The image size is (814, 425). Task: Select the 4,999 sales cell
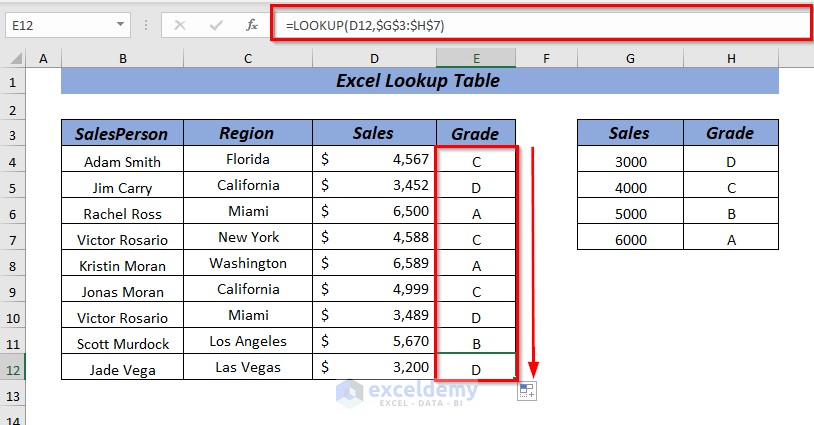(x=374, y=289)
